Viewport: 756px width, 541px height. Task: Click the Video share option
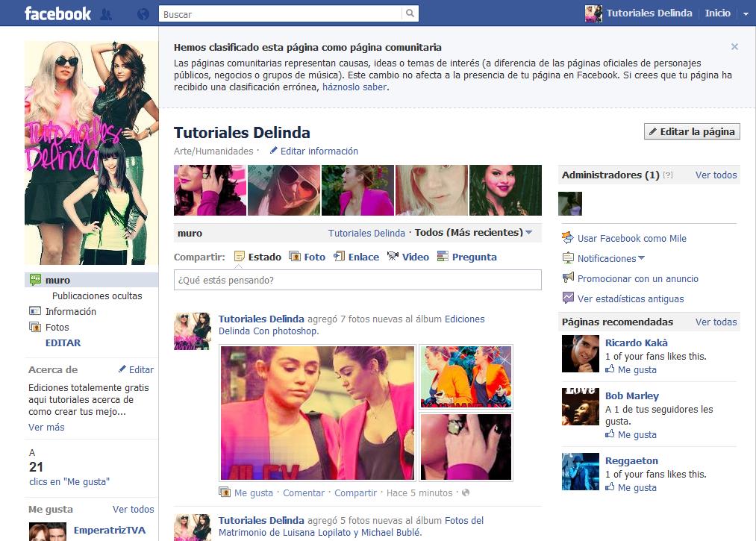tap(408, 257)
